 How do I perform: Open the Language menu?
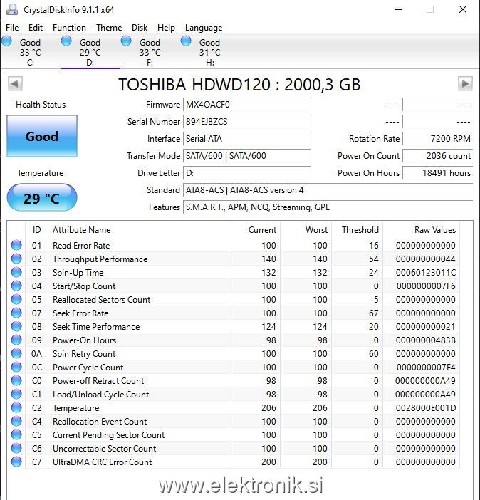click(x=204, y=28)
